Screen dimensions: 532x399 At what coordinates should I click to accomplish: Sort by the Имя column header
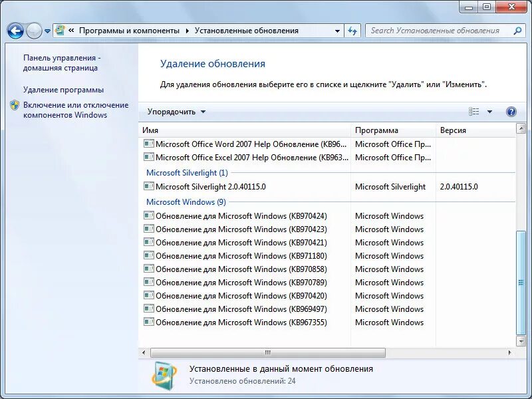245,130
